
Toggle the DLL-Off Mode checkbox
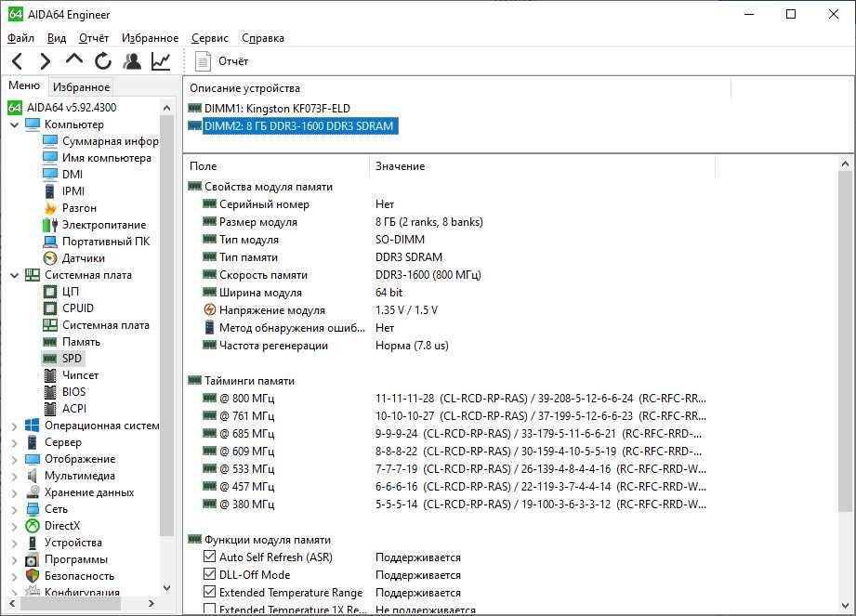[x=210, y=574]
